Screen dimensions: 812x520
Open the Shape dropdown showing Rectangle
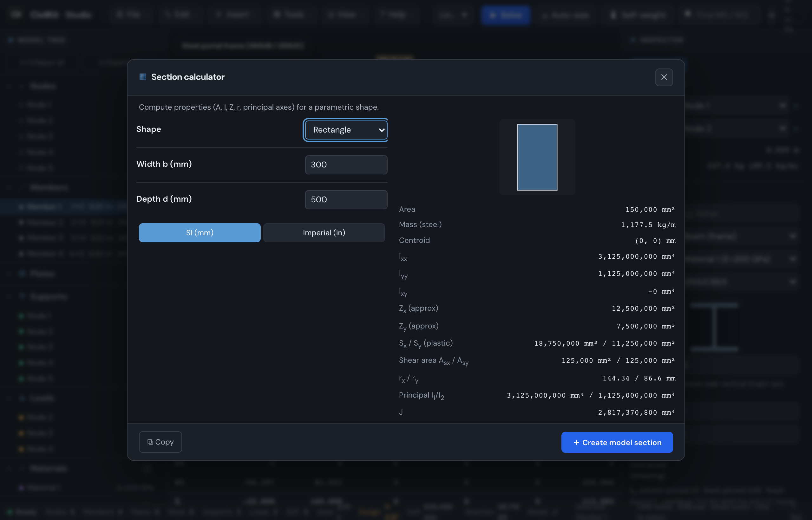pos(346,130)
